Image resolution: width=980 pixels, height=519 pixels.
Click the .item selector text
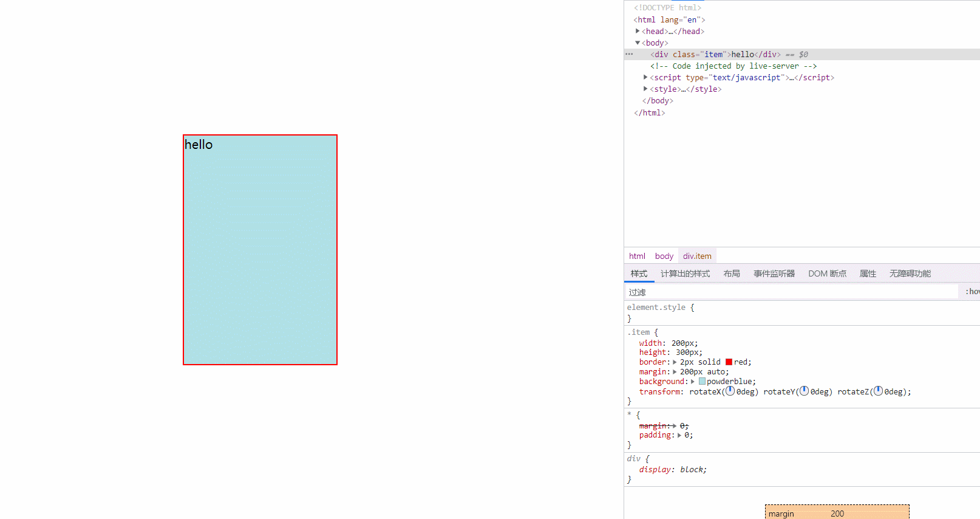click(x=638, y=332)
